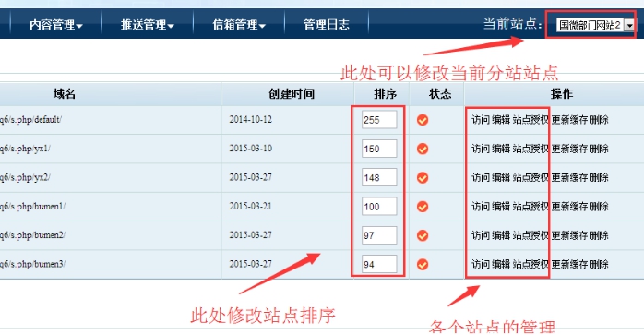Focus the sort order field showing 148
The image size is (644, 335).
coord(379,177)
